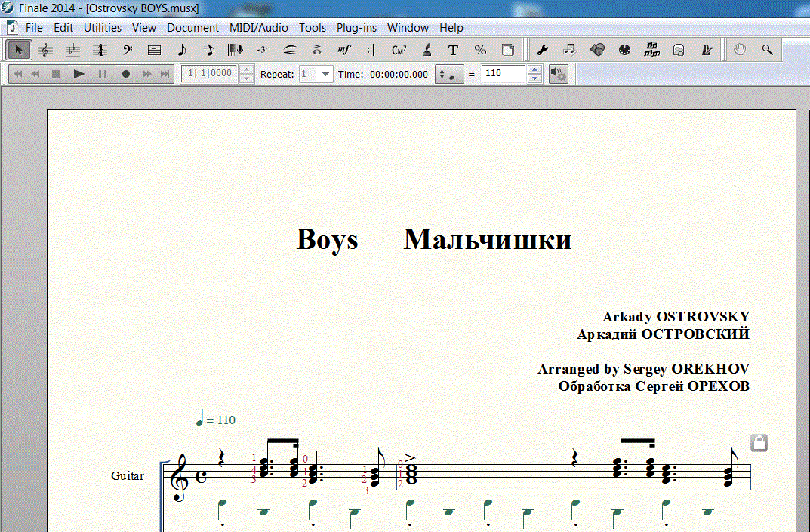Click the Guitar staff name

(x=127, y=475)
